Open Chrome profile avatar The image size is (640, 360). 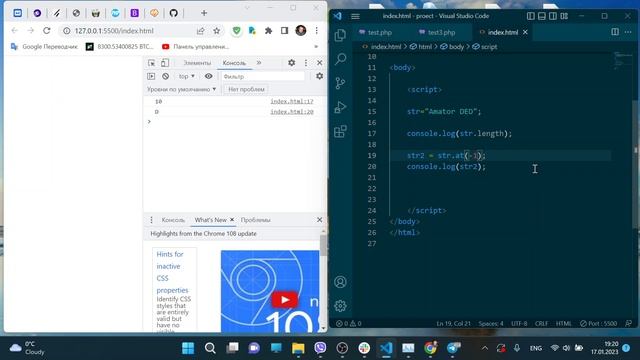pyautogui.click(x=301, y=30)
